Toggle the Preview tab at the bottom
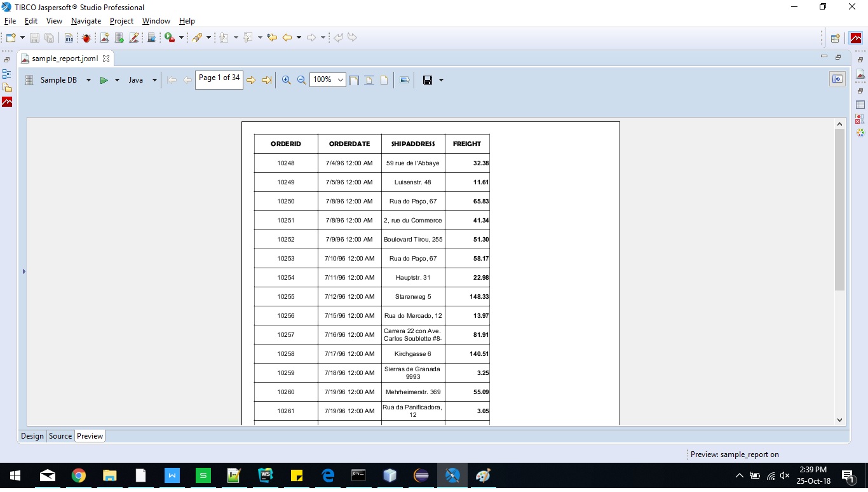This screenshot has height=492, width=868. (x=89, y=435)
